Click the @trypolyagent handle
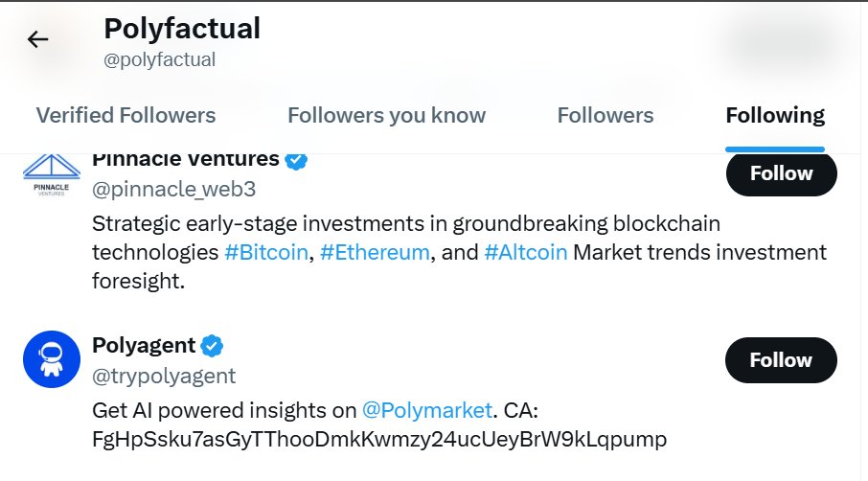868x481 pixels. (x=164, y=377)
